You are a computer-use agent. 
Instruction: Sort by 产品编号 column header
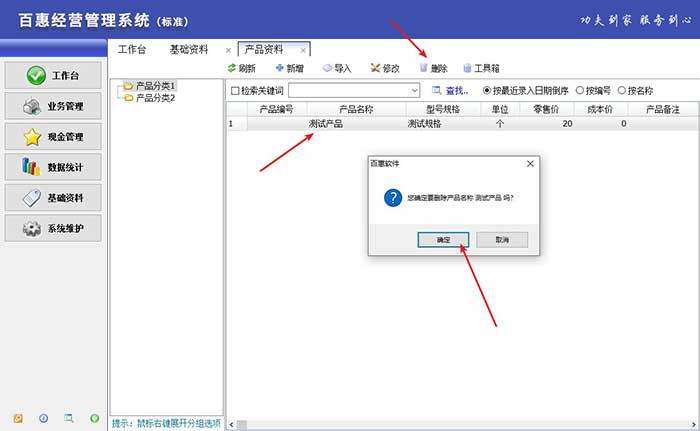277,109
